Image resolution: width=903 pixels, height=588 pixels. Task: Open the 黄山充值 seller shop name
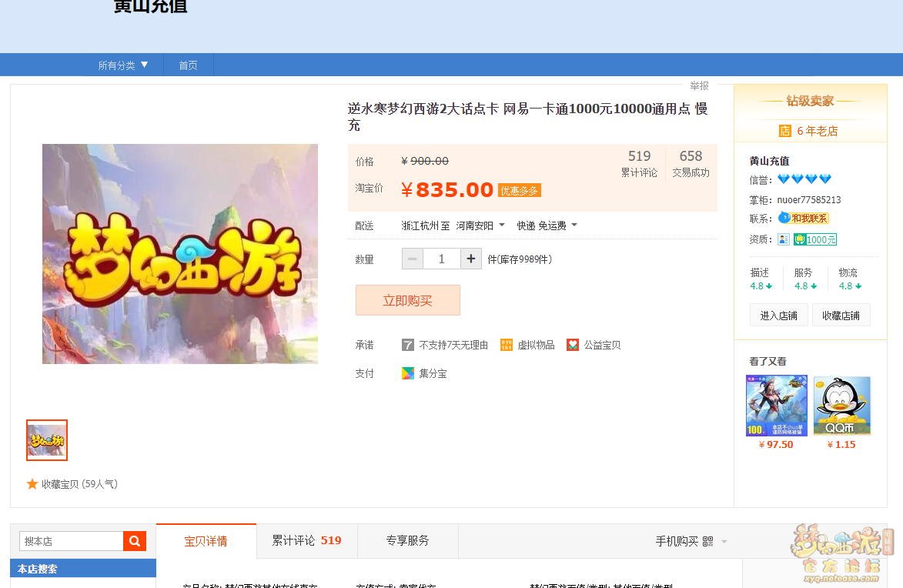769,161
